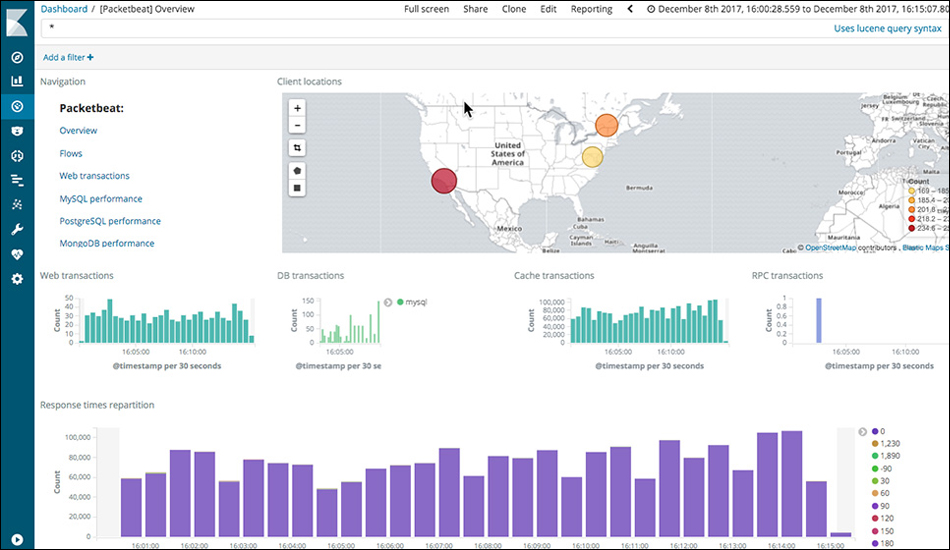
Task: Click the Kibana logo in the sidebar
Action: pos(17,22)
